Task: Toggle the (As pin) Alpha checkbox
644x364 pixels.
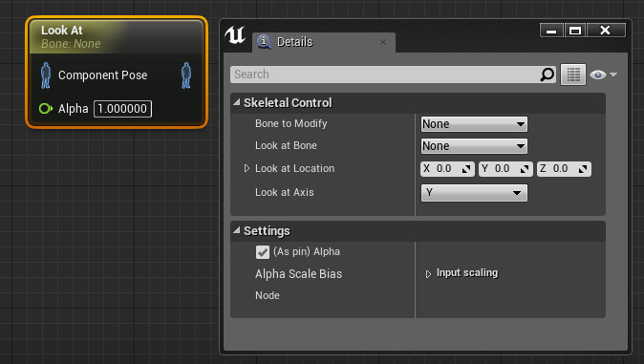Action: coord(263,252)
